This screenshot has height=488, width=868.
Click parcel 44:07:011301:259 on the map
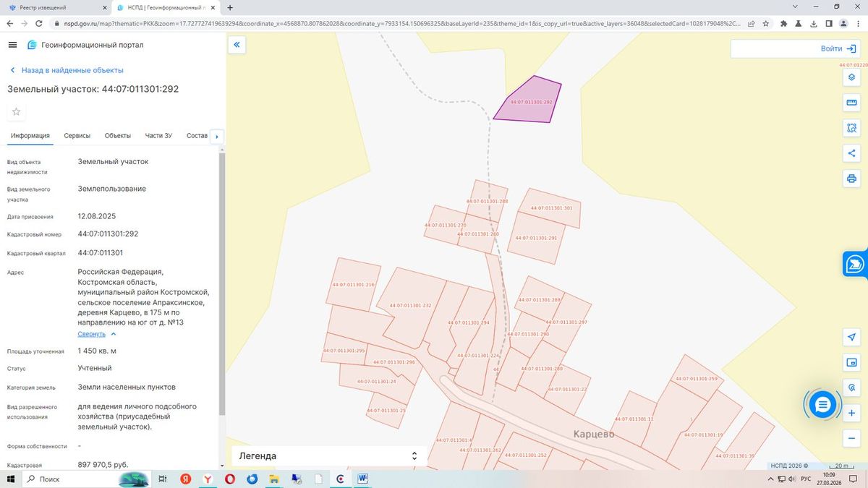click(x=695, y=379)
